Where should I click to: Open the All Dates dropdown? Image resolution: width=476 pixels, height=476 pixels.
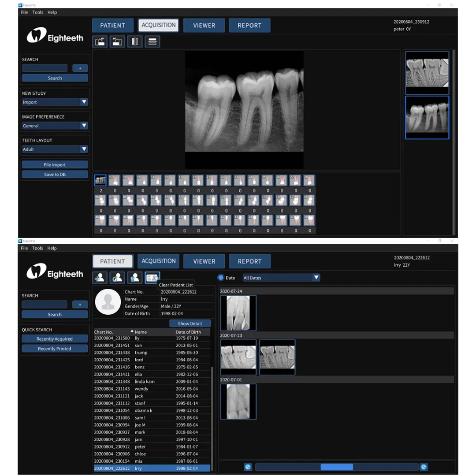[281, 278]
